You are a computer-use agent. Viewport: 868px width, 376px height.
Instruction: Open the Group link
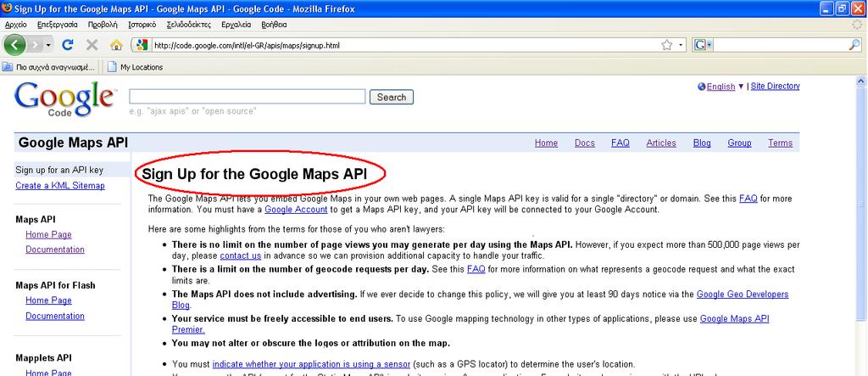(x=739, y=143)
